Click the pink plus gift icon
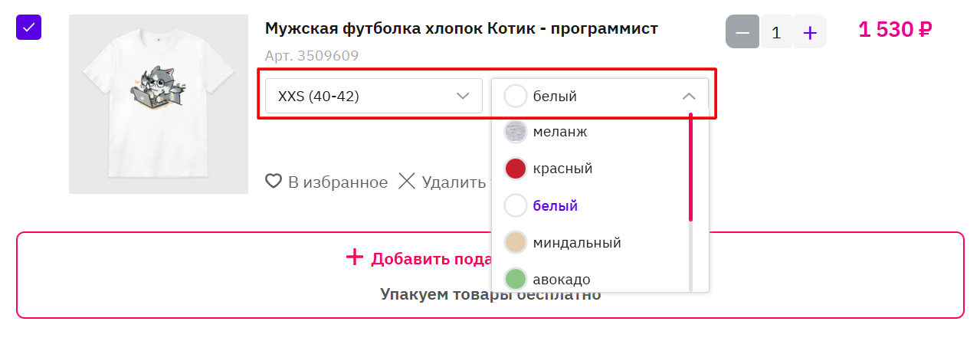The height and width of the screenshot is (341, 980). tap(354, 257)
